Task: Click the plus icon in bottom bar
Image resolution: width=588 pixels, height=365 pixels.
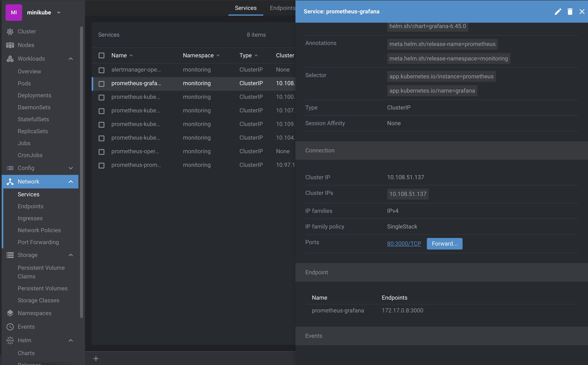Action: coord(96,358)
